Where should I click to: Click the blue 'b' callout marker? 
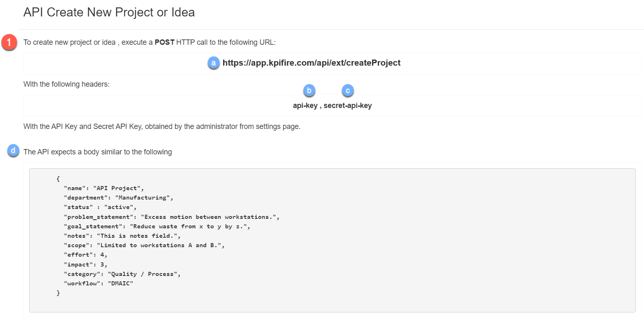(309, 90)
